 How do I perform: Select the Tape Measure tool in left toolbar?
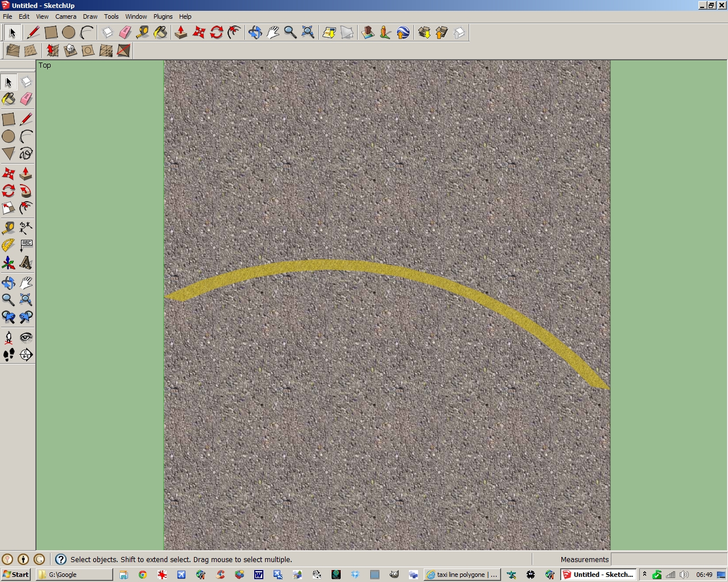pyautogui.click(x=9, y=228)
